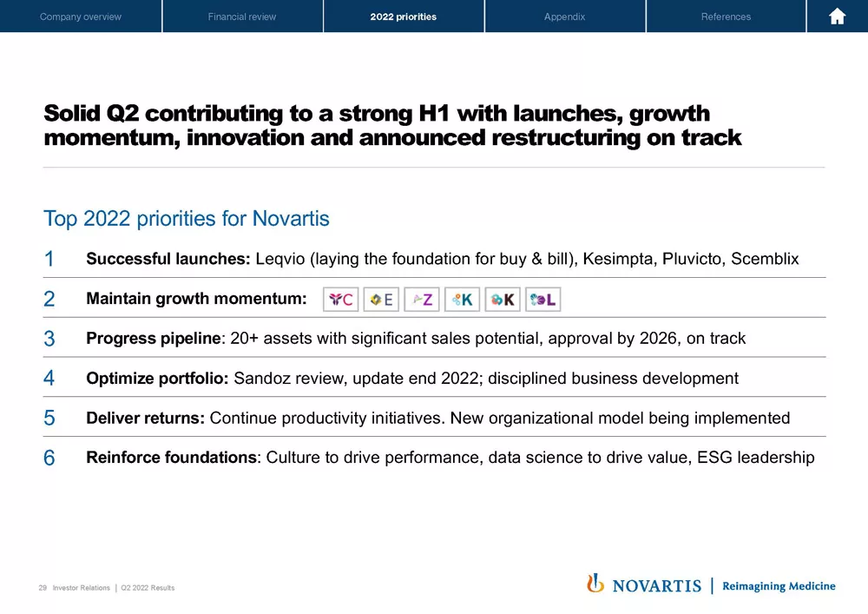Click 'Scemblix' in the launches list
This screenshot has width=868, height=614.
coord(765,259)
